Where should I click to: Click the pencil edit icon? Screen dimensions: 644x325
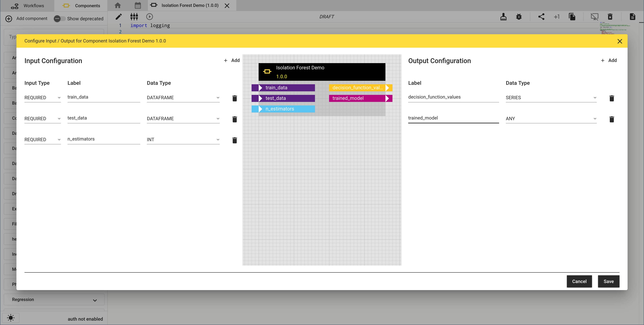tap(119, 17)
